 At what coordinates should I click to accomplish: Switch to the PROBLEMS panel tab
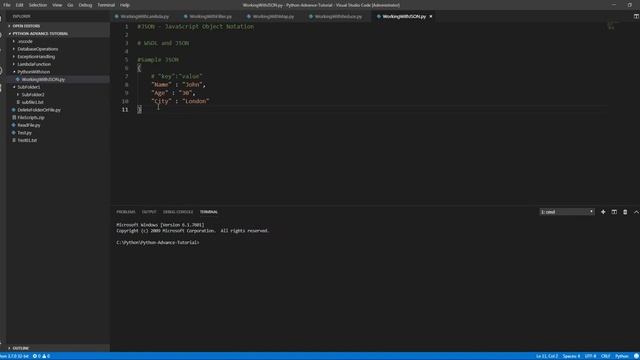[126, 212]
